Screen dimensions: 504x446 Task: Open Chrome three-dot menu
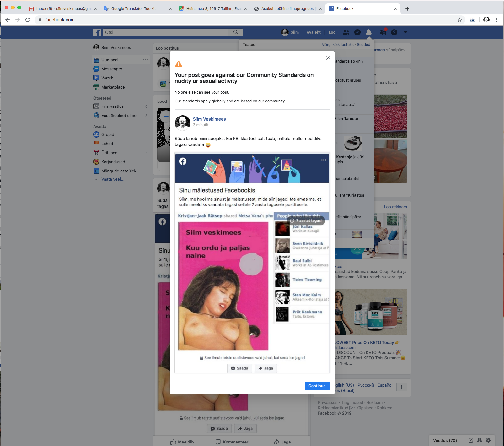pos(496,20)
